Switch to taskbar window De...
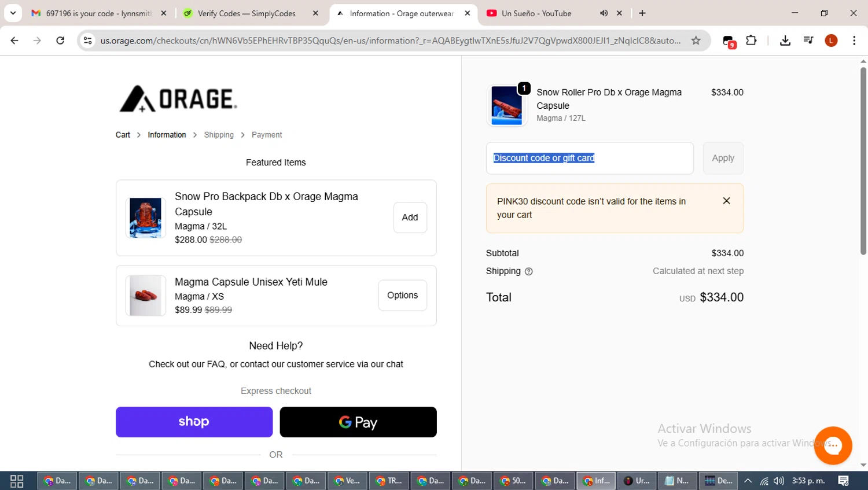This screenshot has height=490, width=868. tap(719, 481)
